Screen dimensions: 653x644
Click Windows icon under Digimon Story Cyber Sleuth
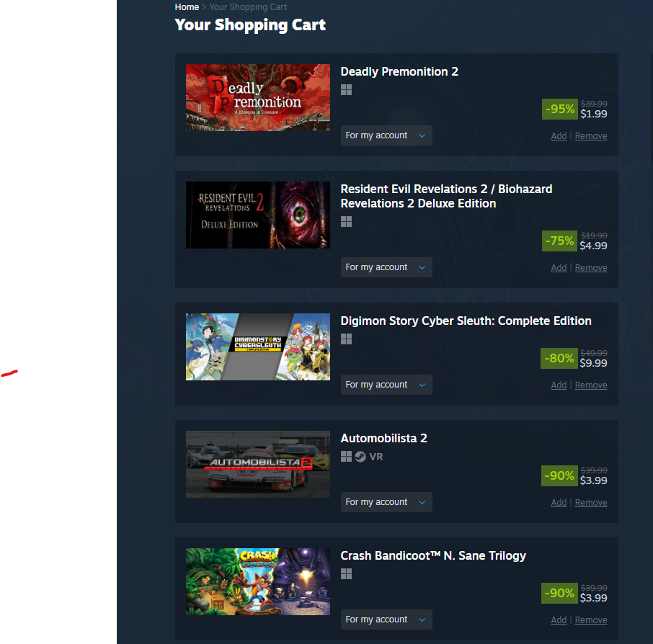[346, 339]
